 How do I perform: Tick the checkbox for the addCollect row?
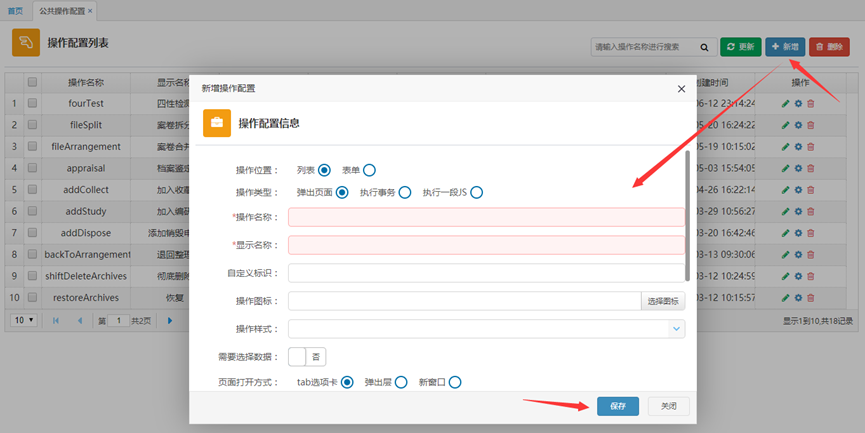33,189
